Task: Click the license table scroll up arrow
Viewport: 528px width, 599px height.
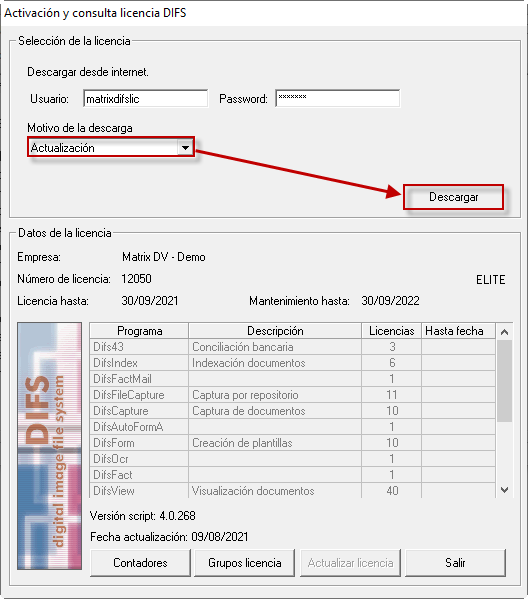Action: [504, 332]
